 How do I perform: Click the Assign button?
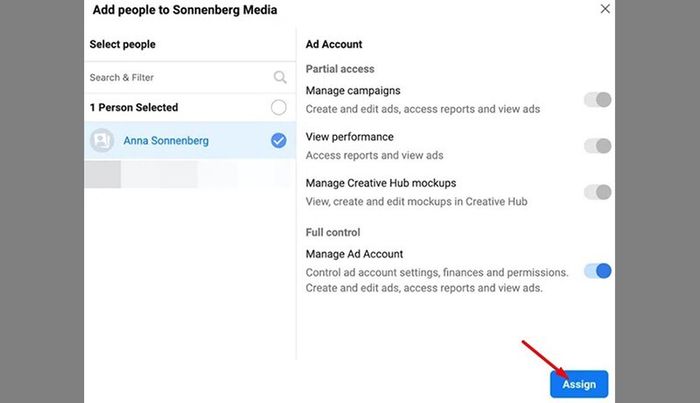(579, 384)
